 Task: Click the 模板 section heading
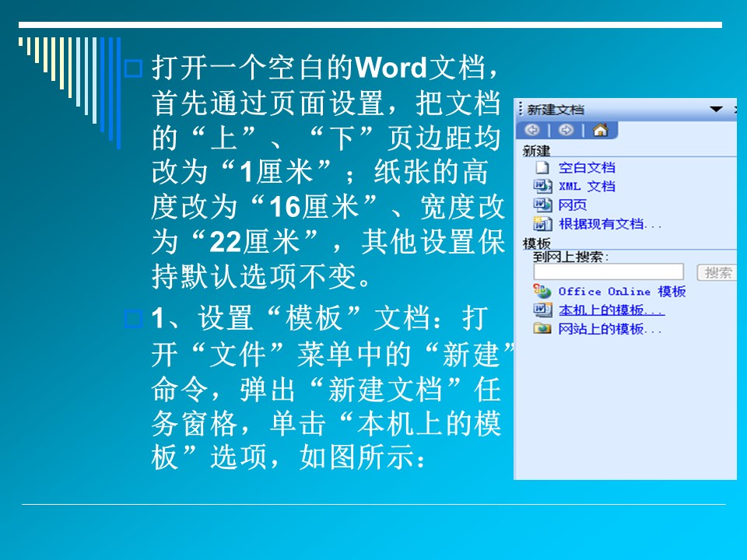(536, 243)
